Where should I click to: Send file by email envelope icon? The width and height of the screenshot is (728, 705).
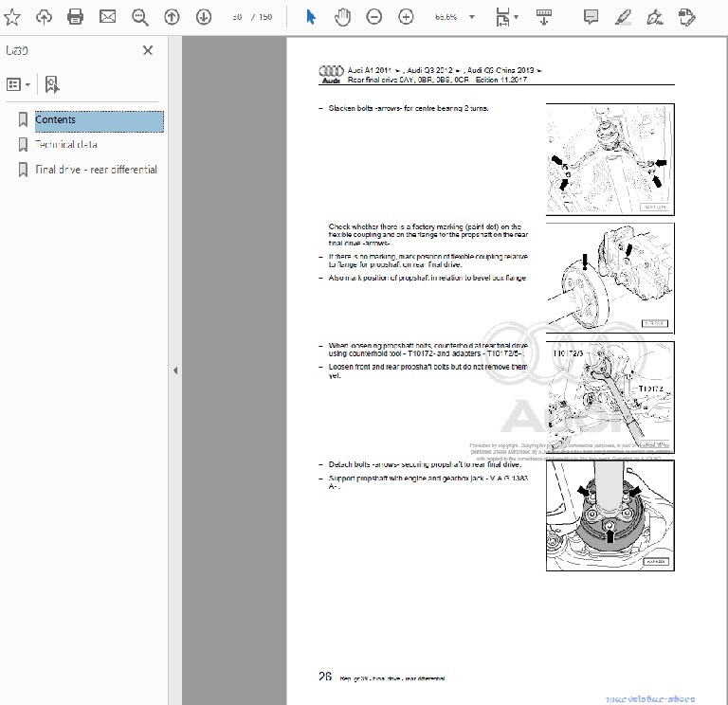pyautogui.click(x=107, y=16)
